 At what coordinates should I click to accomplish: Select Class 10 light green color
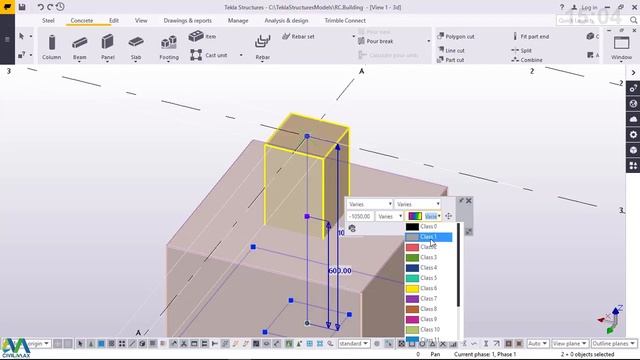click(x=429, y=329)
